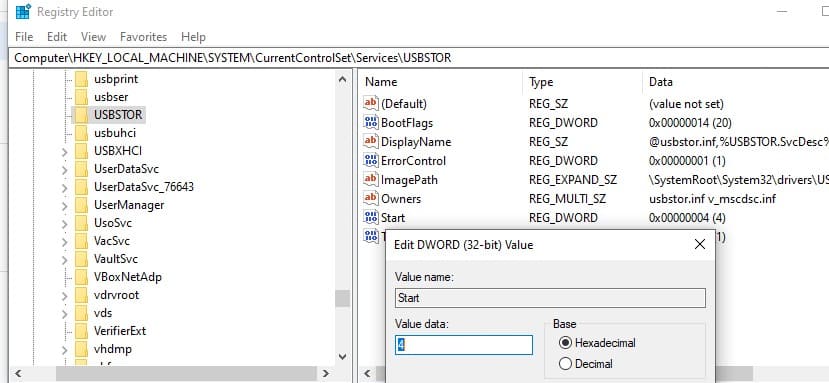Close the Edit DWORD dialog
829x383 pixels.
pyautogui.click(x=699, y=244)
